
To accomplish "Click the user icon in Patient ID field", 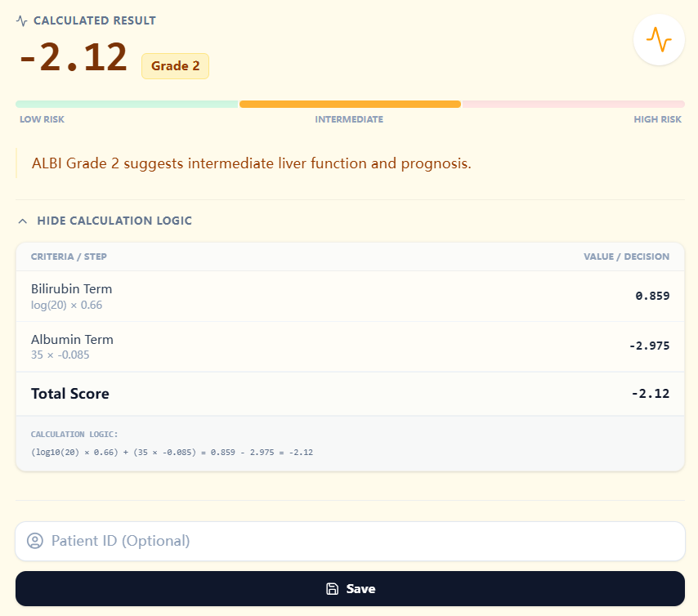I will (x=34, y=541).
